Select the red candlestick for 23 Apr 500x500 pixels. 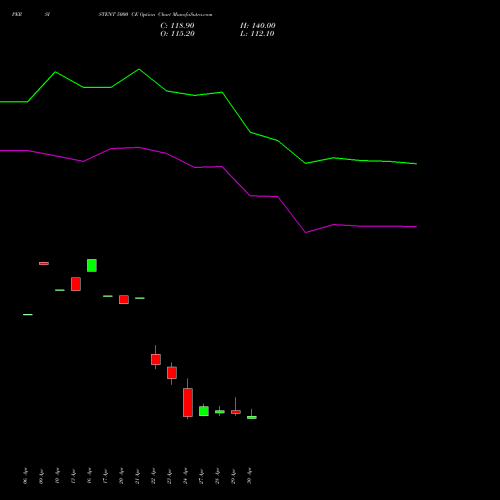(x=172, y=373)
